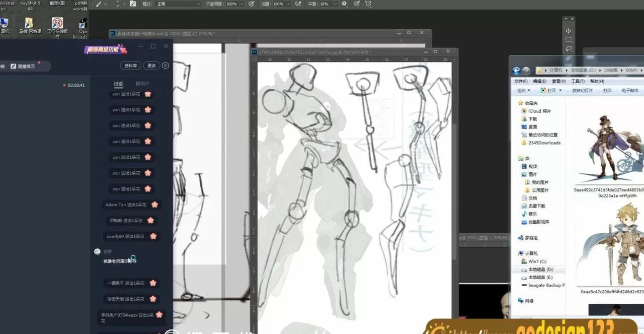Open the 组织 dropdown in Explorer
The image size is (644, 334).
[523, 91]
